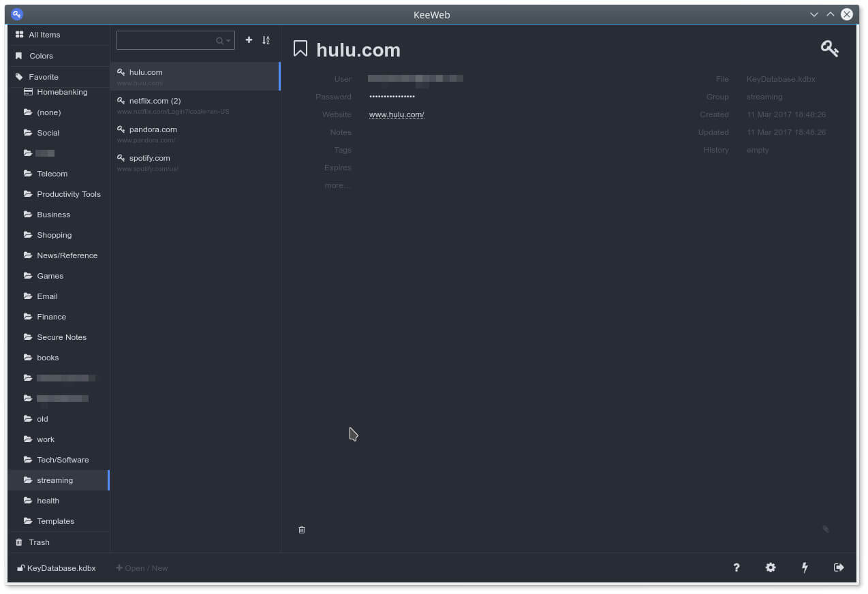Open the password generator lightning icon
This screenshot has width=868, height=594.
[x=805, y=567]
